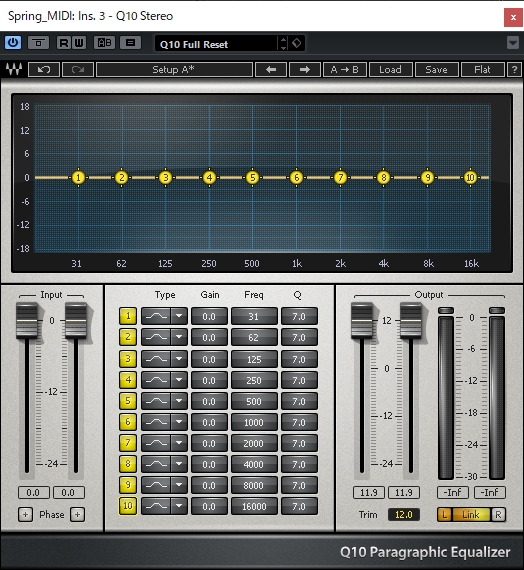Toggle band 5 on/off button
Image resolution: width=524 pixels, height=570 pixels.
(128, 401)
